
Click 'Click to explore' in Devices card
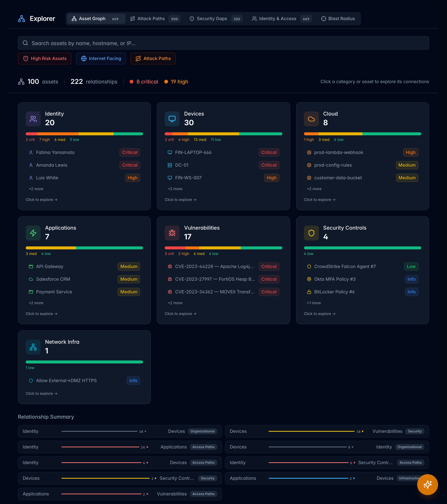[x=180, y=200]
